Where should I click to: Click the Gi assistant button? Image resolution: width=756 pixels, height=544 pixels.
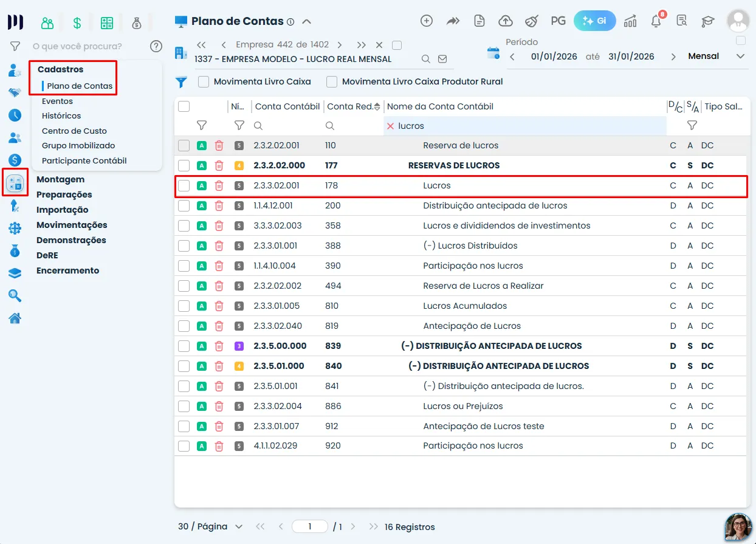[x=595, y=21]
